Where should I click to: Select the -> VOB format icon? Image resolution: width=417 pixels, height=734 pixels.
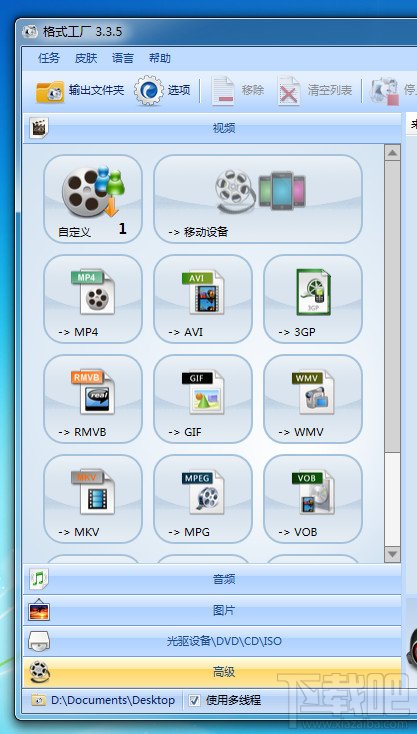coord(313,499)
